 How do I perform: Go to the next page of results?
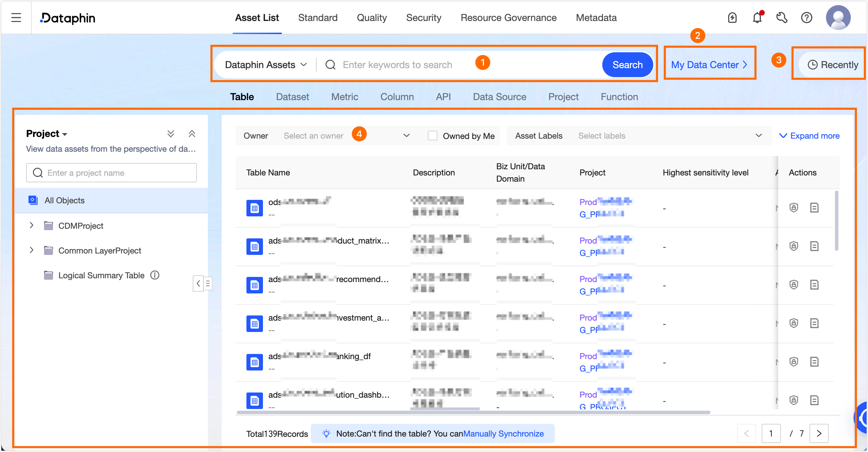click(819, 433)
